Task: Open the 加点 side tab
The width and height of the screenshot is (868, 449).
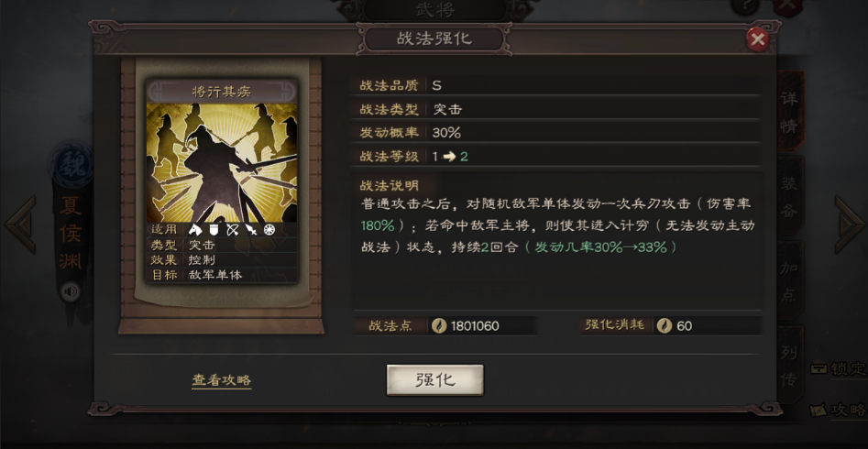Action: click(789, 281)
